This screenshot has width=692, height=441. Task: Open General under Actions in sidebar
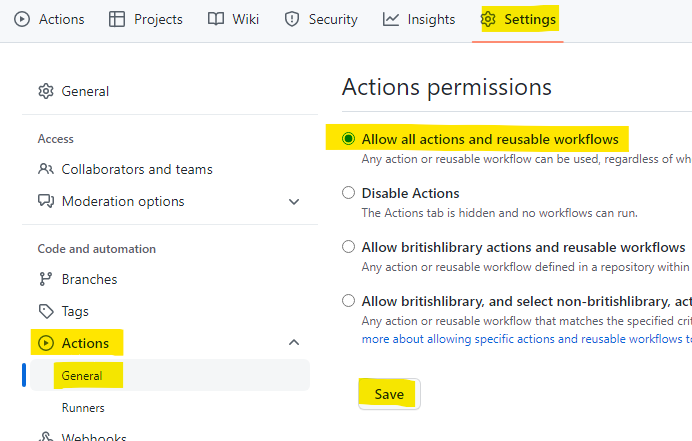[x=82, y=375]
